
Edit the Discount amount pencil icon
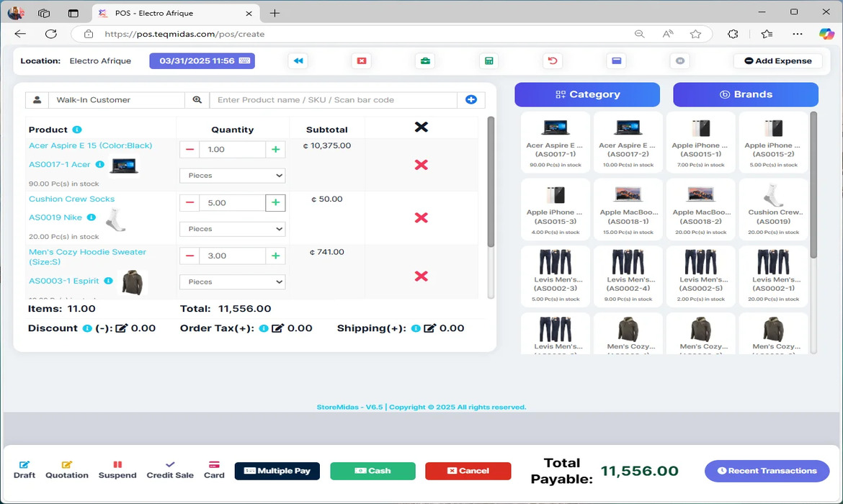(x=122, y=328)
